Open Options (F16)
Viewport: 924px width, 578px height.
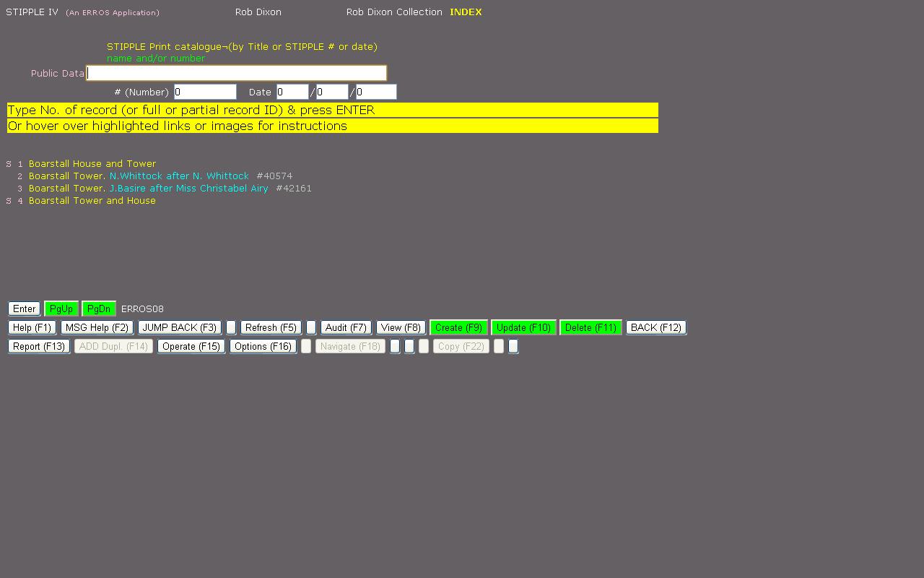click(263, 346)
